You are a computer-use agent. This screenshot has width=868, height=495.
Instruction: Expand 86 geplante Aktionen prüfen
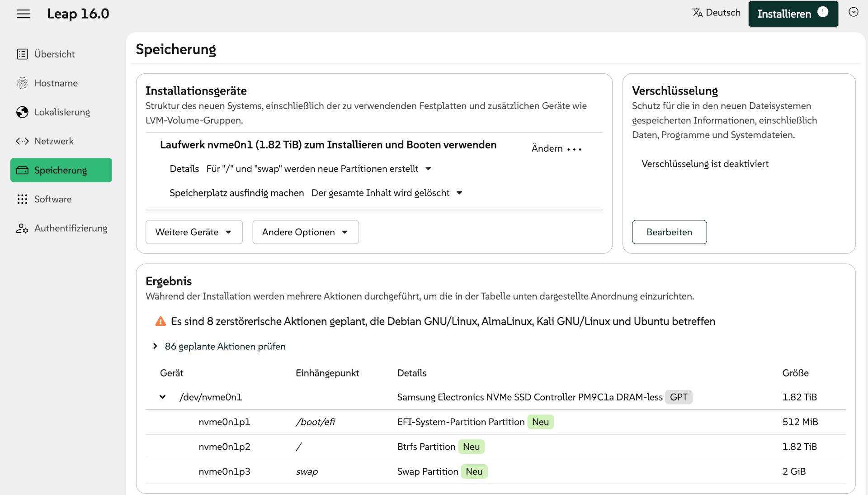click(x=225, y=346)
